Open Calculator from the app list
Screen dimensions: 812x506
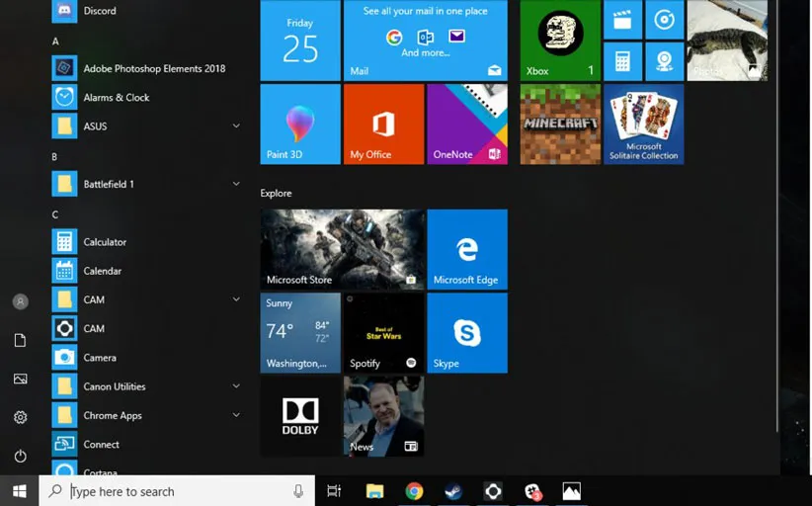(x=105, y=242)
